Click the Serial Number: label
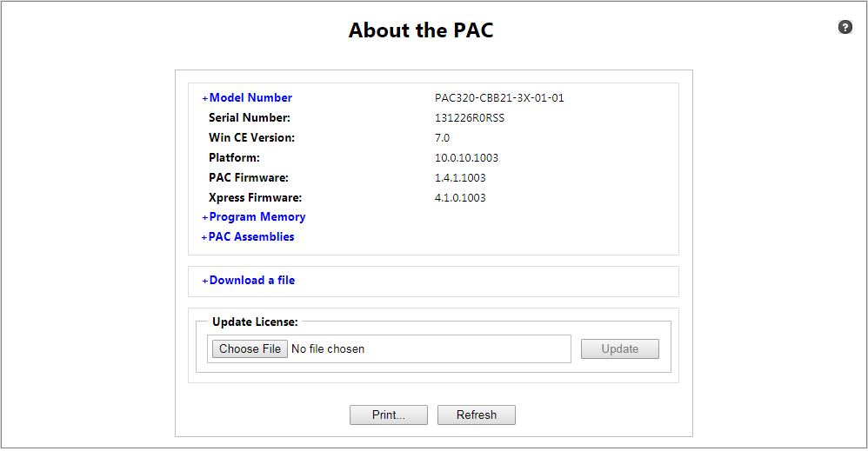The width and height of the screenshot is (868, 451). 249,118
